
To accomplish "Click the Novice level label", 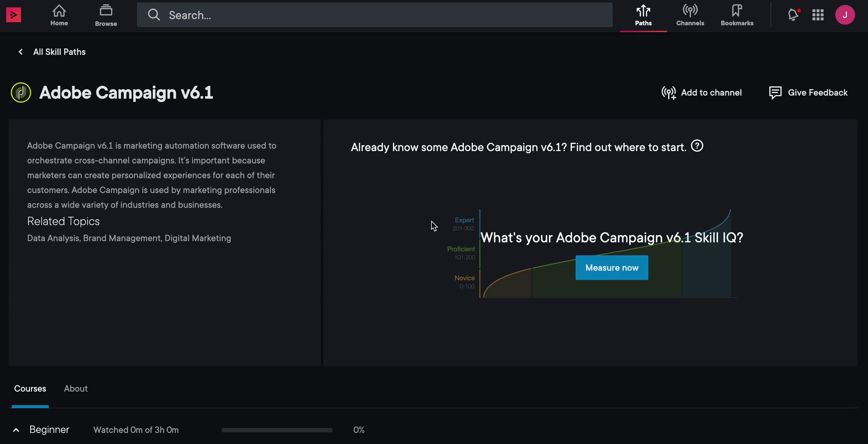I will 464,278.
